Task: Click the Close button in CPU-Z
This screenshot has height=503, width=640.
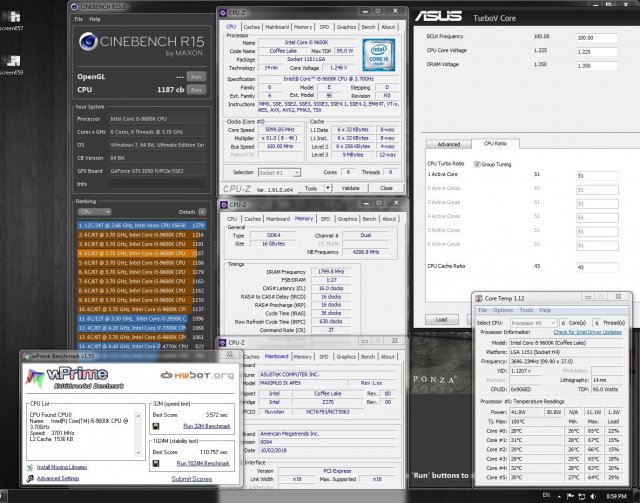Action: pos(386,188)
